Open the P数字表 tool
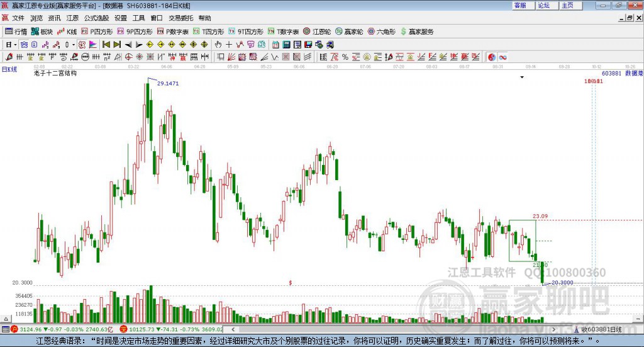Viewport: 644px width, 347px height. point(173,31)
